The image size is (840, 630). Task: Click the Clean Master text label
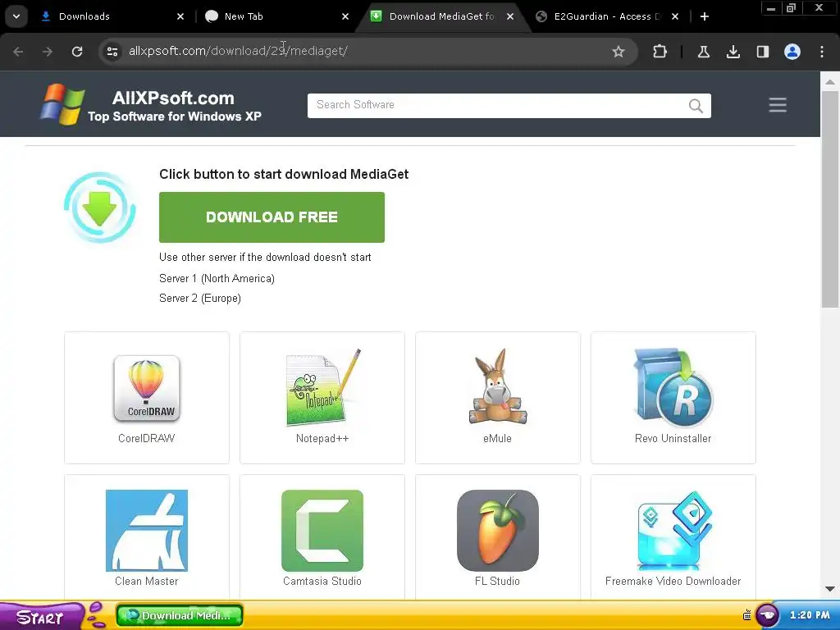147,582
